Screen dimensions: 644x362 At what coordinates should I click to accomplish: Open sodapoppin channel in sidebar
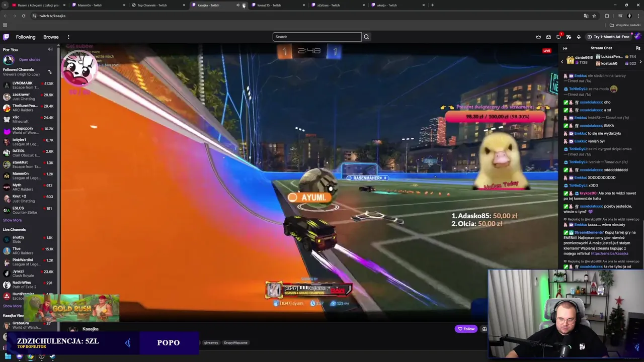(x=29, y=131)
